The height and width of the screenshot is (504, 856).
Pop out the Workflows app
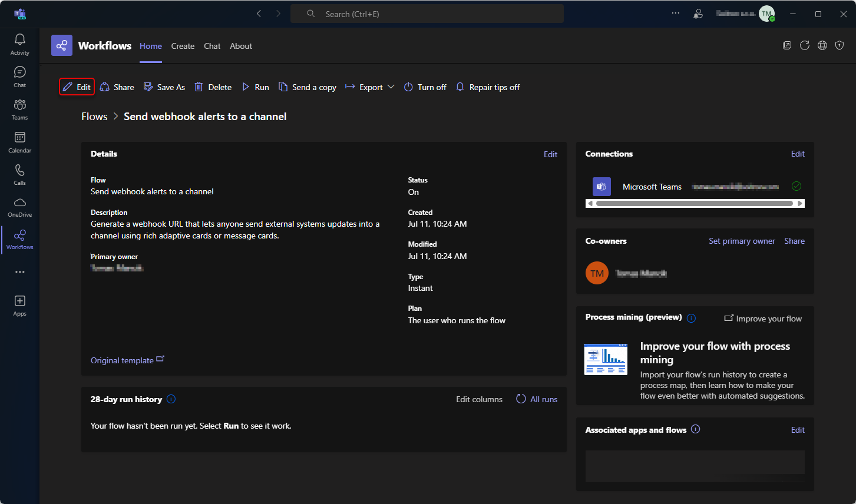(787, 45)
